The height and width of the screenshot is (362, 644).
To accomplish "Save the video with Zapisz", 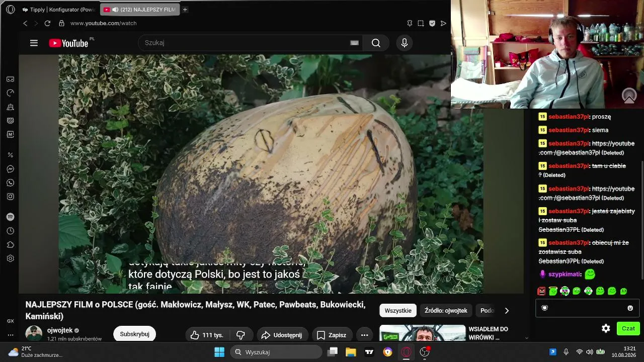I will click(x=331, y=335).
